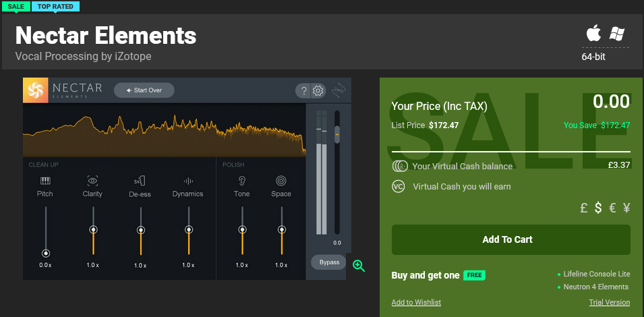Click the Start Over button
The height and width of the screenshot is (317, 644).
click(x=144, y=90)
